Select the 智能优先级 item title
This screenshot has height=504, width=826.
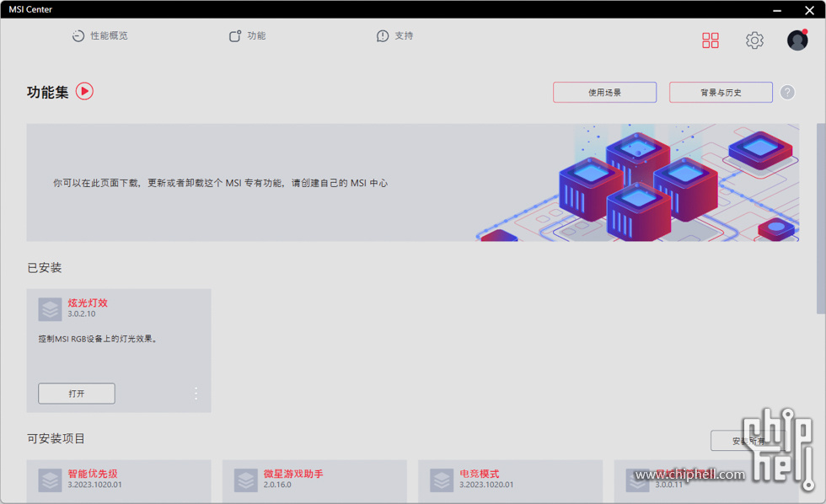(x=93, y=474)
